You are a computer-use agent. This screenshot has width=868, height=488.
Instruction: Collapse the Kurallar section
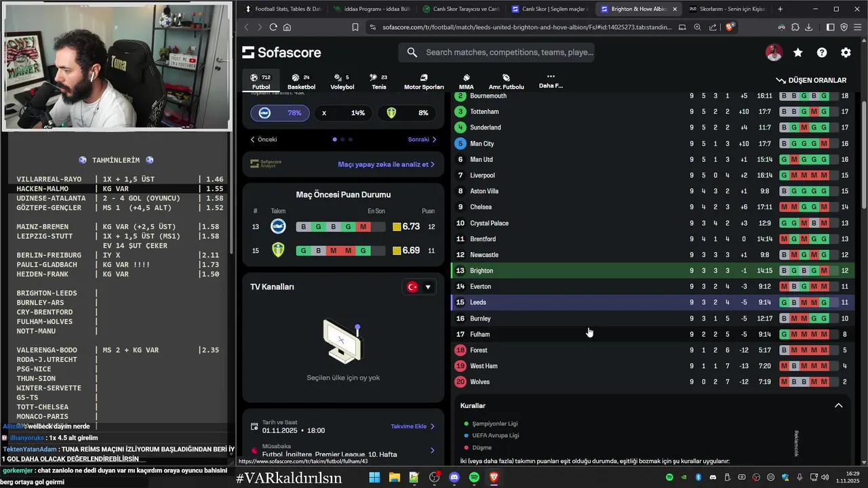838,405
